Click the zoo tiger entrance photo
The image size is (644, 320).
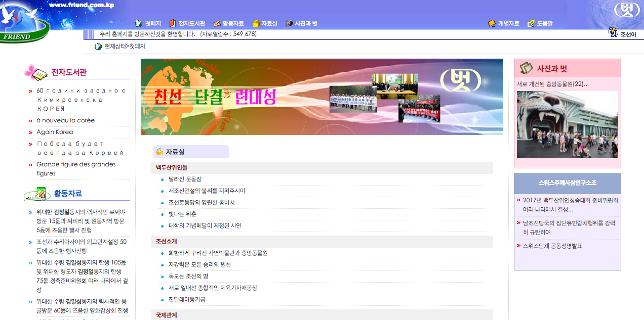point(567,124)
